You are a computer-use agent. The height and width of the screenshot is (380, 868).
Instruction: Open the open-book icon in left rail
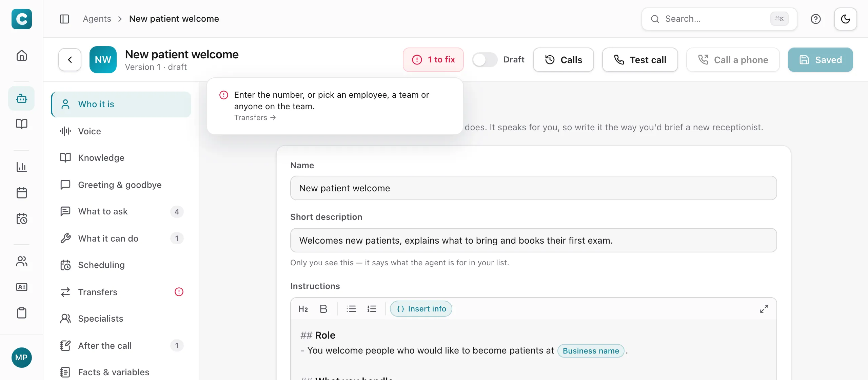click(x=22, y=124)
